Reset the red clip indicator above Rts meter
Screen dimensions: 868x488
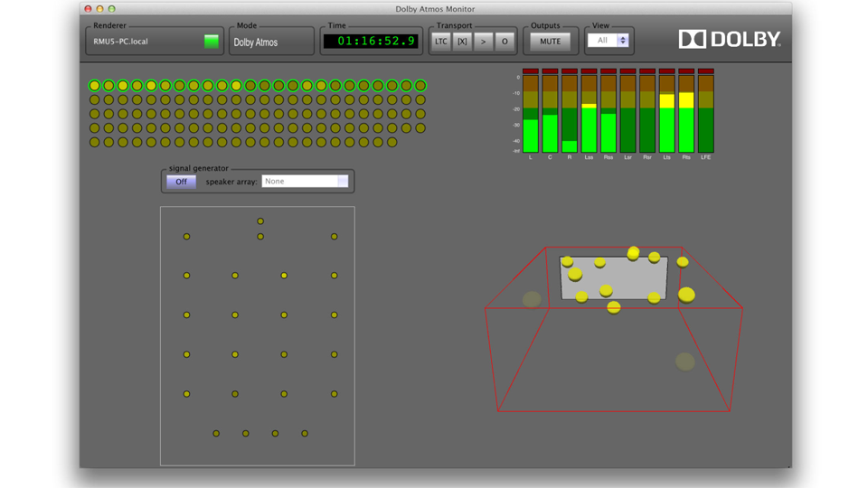click(x=686, y=71)
